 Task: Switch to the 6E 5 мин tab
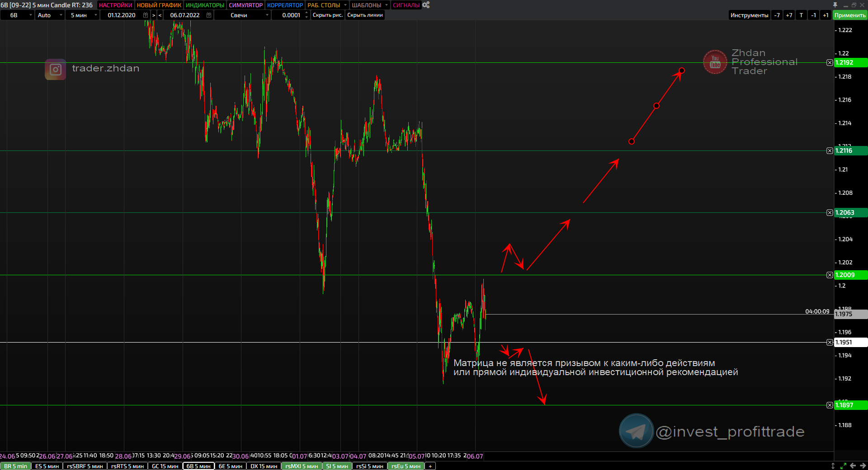point(231,466)
